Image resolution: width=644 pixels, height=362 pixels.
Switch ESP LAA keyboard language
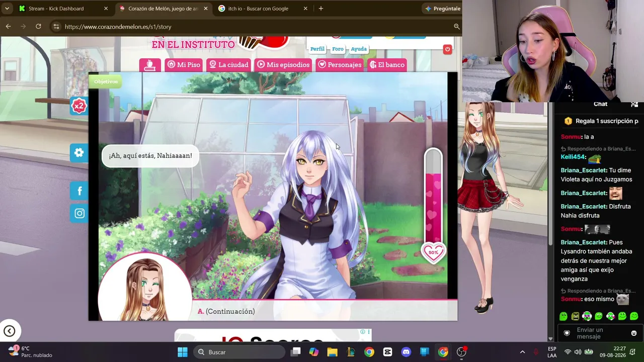[x=552, y=352]
